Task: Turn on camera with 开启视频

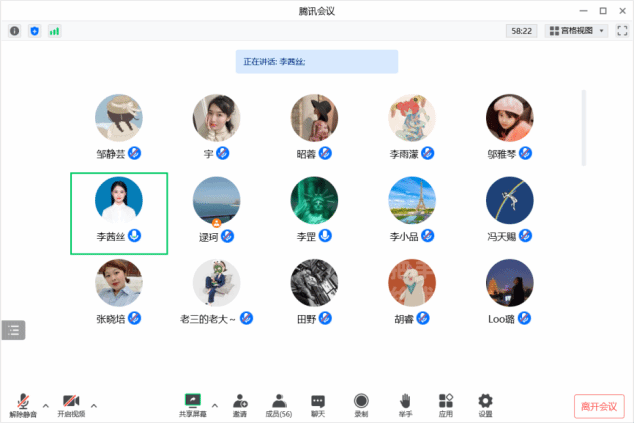Action: (x=71, y=404)
